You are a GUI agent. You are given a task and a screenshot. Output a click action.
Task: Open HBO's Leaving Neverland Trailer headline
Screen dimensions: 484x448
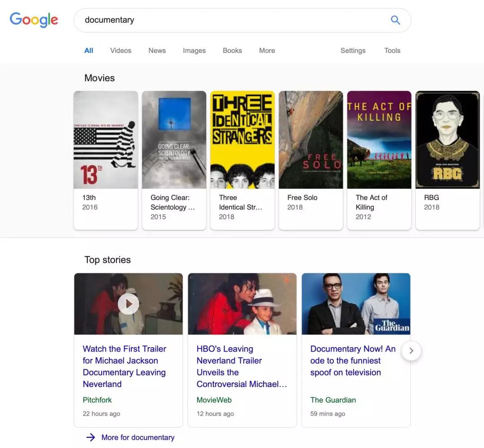pyautogui.click(x=242, y=366)
